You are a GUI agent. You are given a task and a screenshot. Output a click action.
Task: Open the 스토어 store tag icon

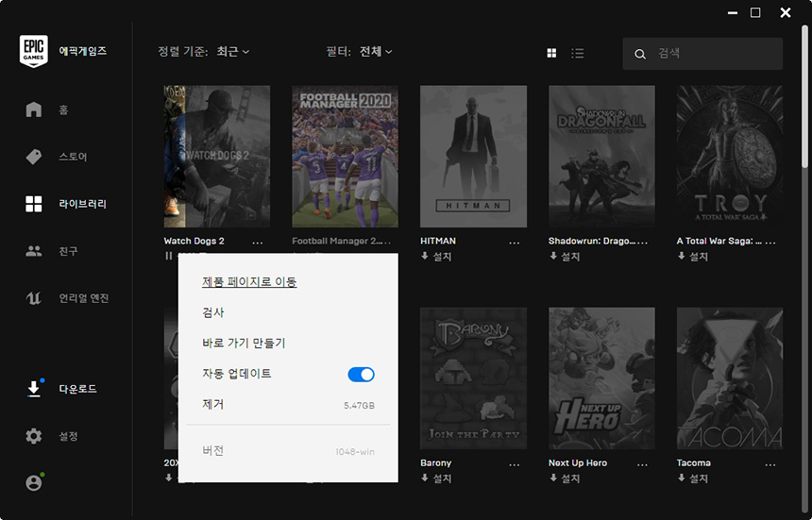(34, 157)
